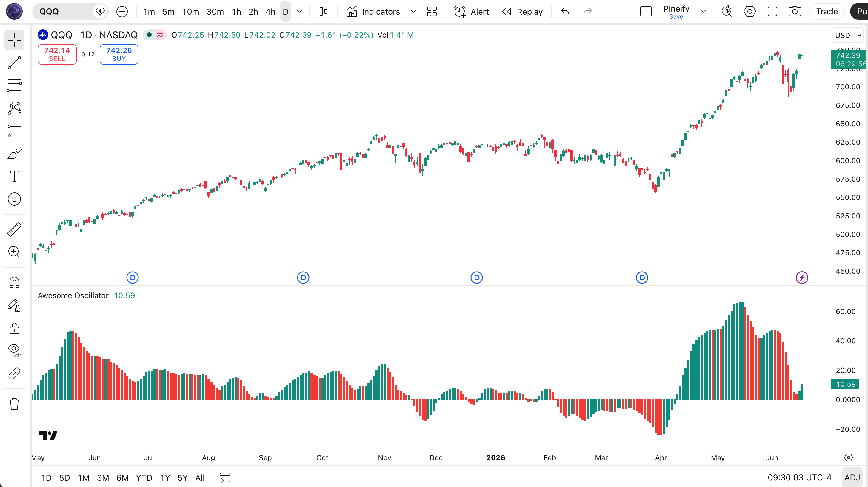Viewport: 868px width, 487px height.
Task: Redo the last chart action
Action: [587, 12]
